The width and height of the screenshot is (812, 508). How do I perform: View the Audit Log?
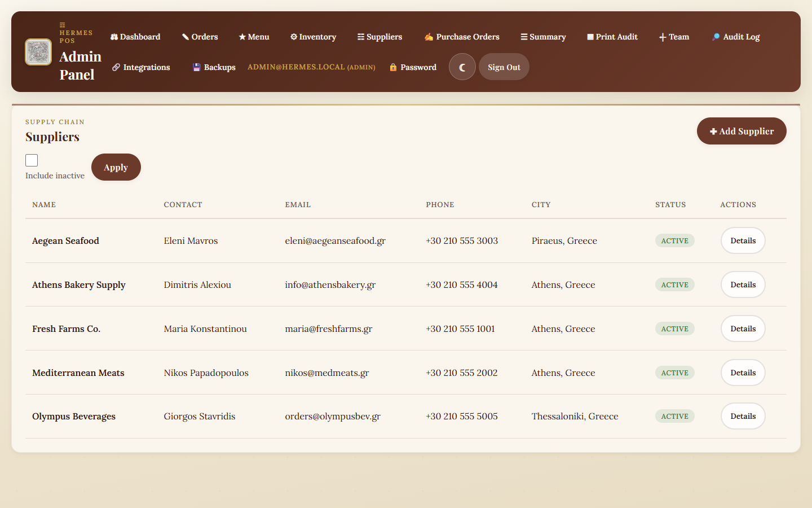click(x=735, y=37)
